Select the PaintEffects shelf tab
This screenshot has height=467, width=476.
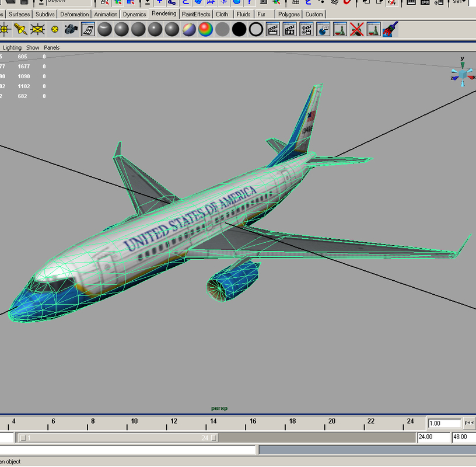196,14
